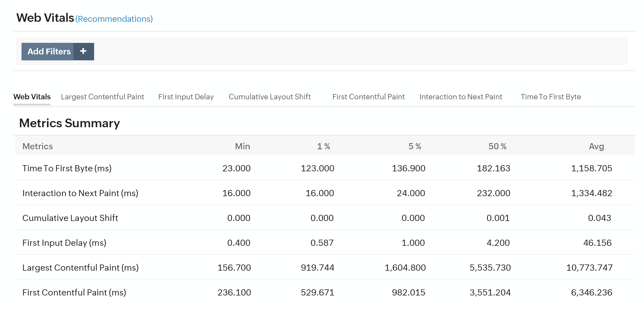Image resolution: width=644 pixels, height=315 pixels.
Task: Click the 982.015 value
Action: 408,292
